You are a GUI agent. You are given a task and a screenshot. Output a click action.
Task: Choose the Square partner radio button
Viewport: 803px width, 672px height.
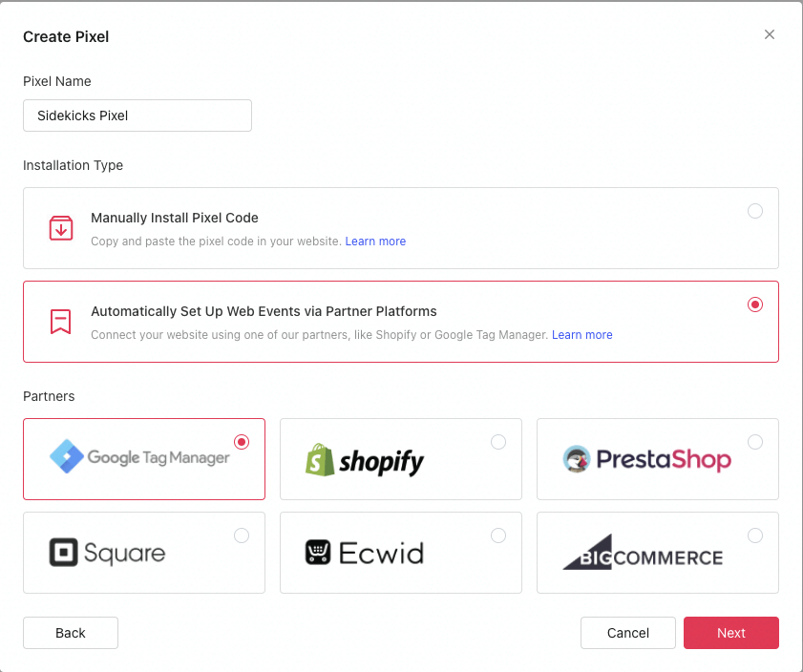(x=242, y=535)
